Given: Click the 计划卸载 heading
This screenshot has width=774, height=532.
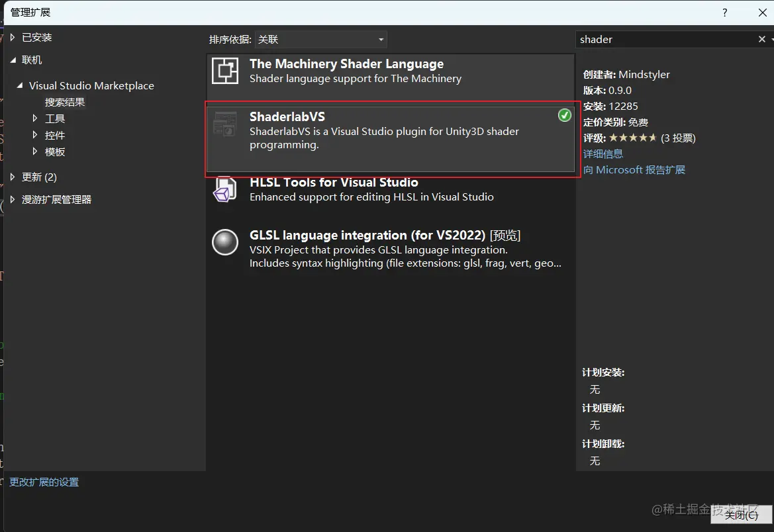Looking at the screenshot, I should click(x=603, y=444).
